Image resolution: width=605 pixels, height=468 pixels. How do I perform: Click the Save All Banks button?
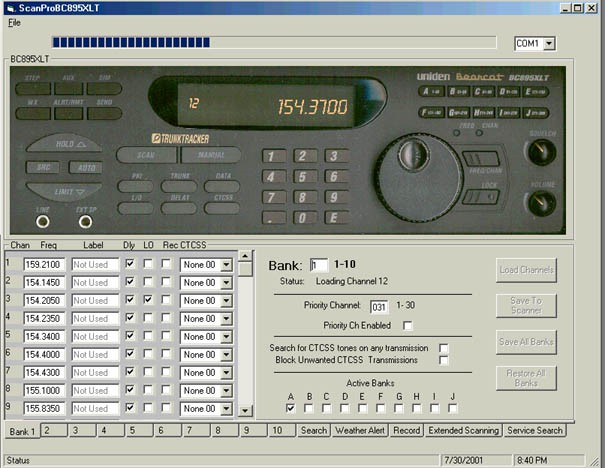point(526,342)
